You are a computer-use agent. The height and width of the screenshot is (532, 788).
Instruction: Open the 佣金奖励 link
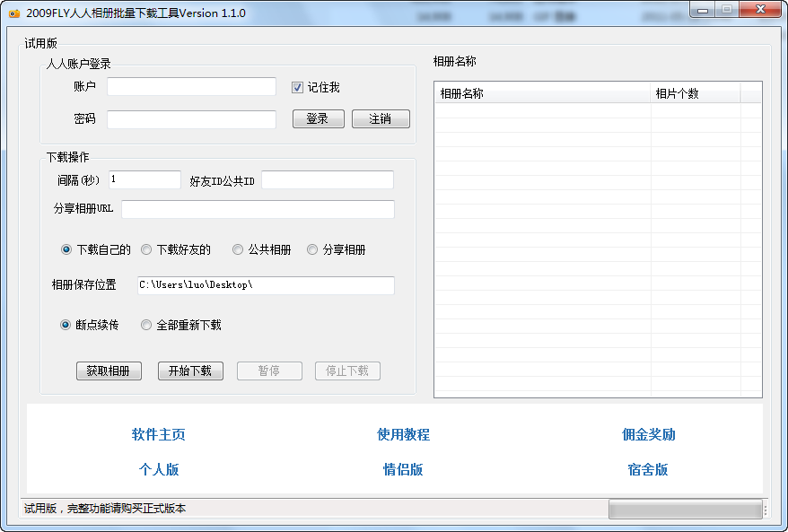pyautogui.click(x=649, y=434)
